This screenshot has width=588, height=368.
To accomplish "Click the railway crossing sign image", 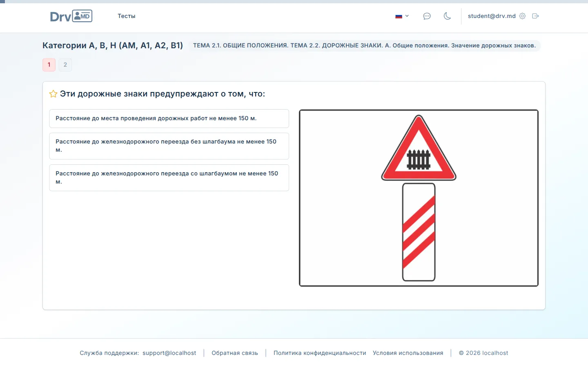I will [419, 197].
